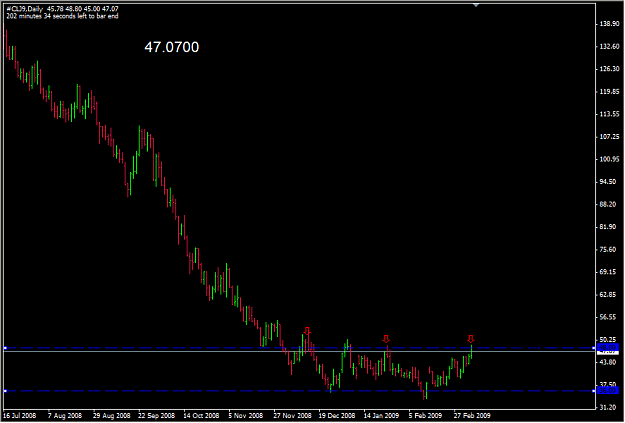Click the 50.25 price axis label
Image resolution: width=625 pixels, height=423 pixels.
pos(608,340)
